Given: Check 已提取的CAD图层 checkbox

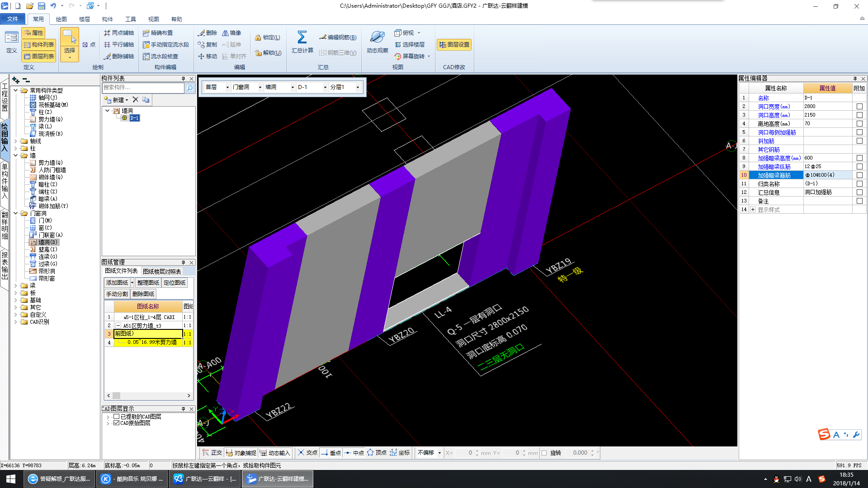Looking at the screenshot, I should click(x=117, y=417).
